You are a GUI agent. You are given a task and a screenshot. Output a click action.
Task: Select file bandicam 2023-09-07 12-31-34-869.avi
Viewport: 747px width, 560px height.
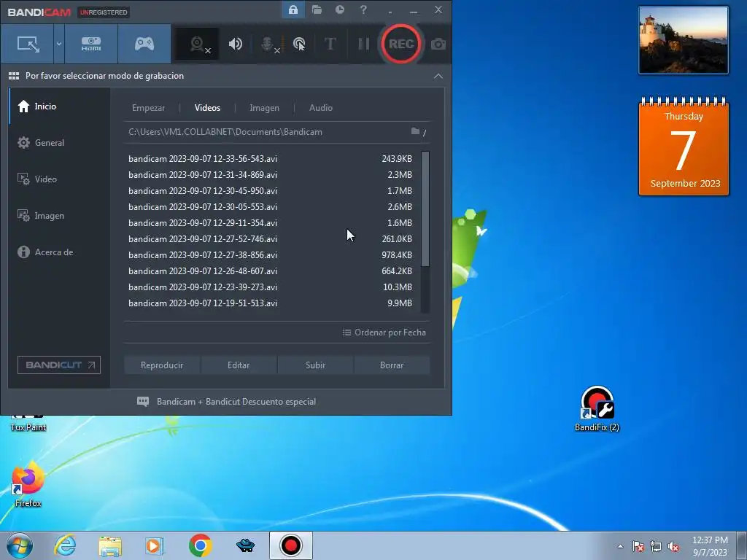270,175
